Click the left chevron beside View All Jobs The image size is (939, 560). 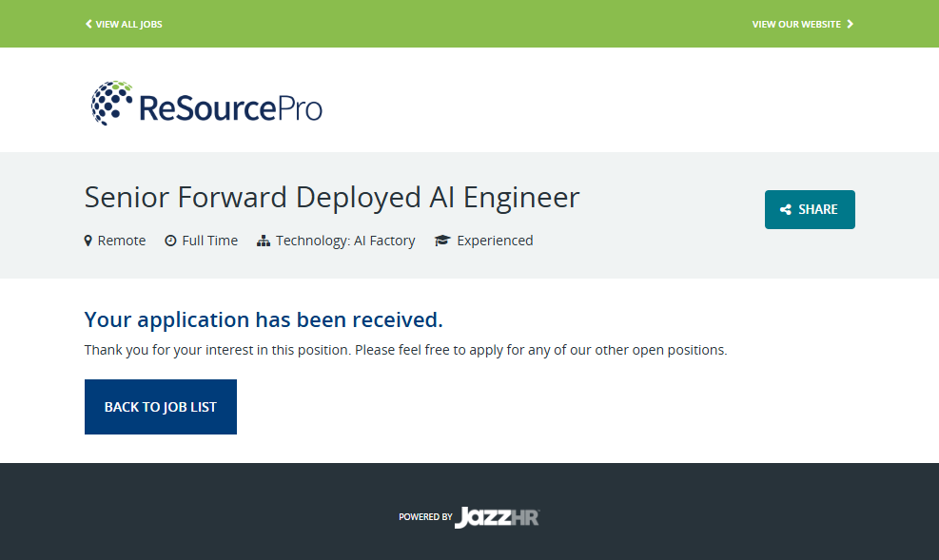[88, 24]
